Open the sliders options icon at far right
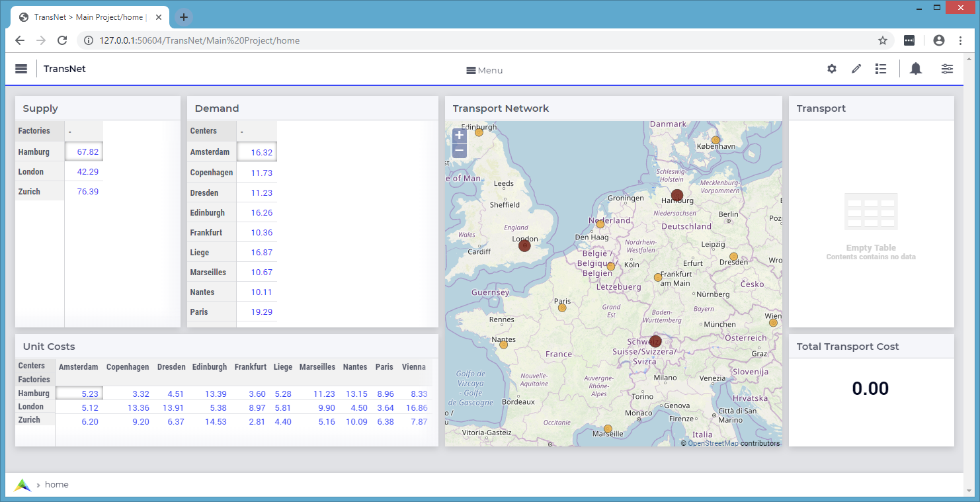The width and height of the screenshot is (980, 502). click(948, 69)
